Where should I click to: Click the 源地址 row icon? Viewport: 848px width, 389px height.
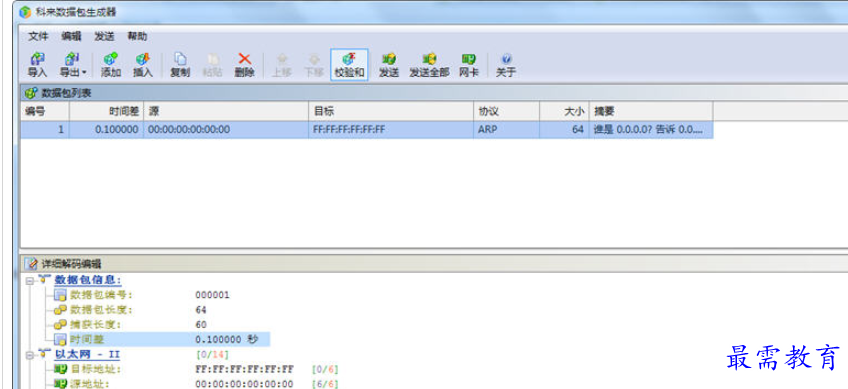point(61,384)
